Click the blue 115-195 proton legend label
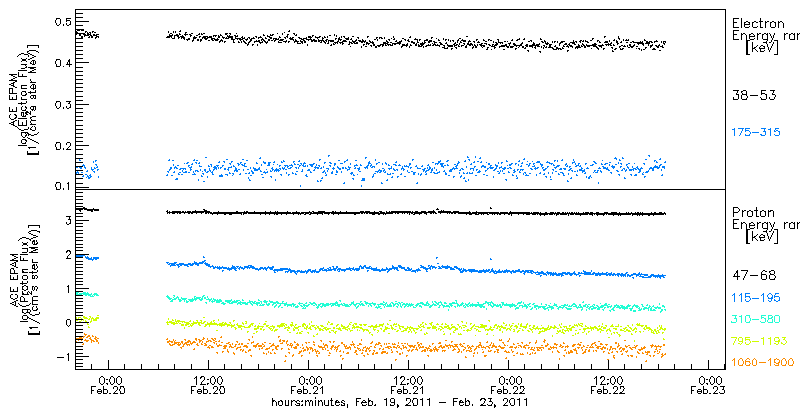Image resolution: width=800 pixels, height=410 pixels. 756,298
